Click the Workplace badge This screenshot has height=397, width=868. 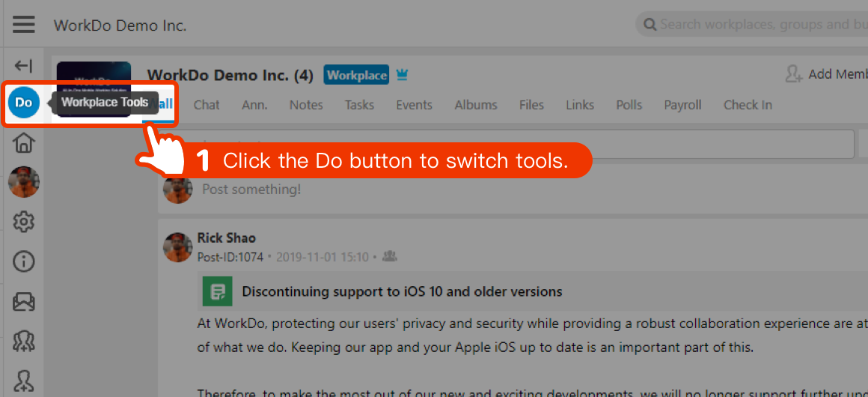click(356, 75)
